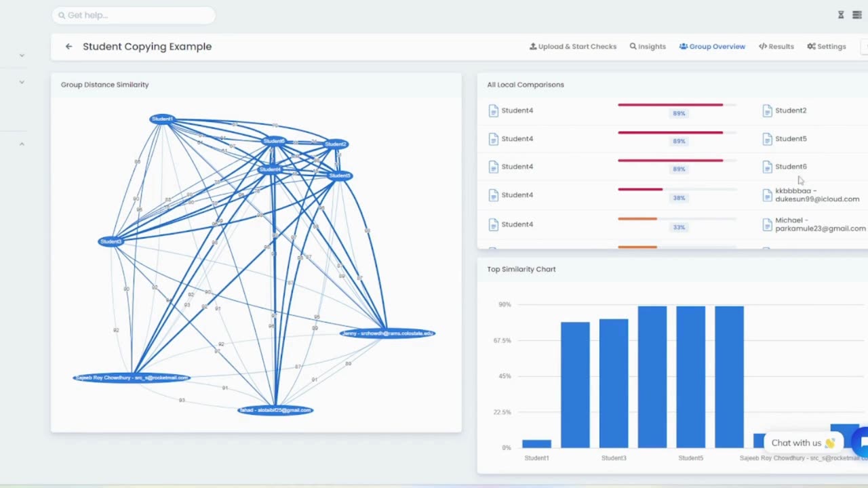Click Student4's file icon in the Student5 comparison row

coord(493,139)
